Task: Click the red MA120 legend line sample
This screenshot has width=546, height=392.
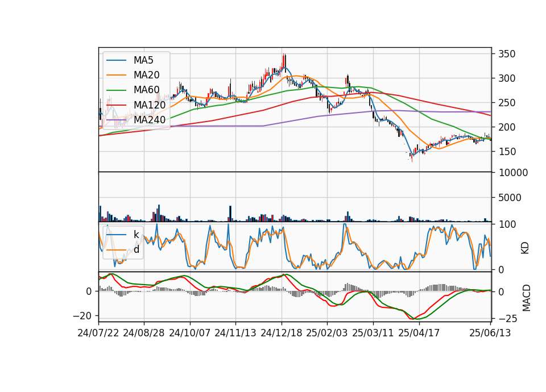Action: [116, 105]
